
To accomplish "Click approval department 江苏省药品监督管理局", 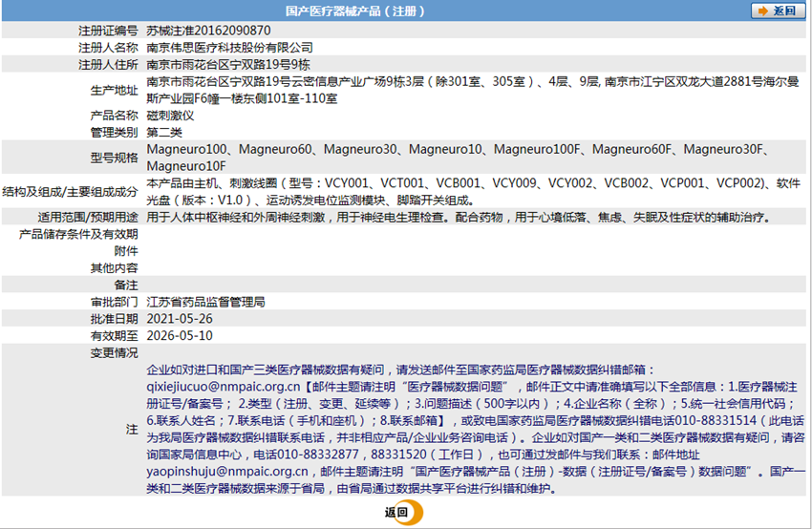I will pos(205,302).
